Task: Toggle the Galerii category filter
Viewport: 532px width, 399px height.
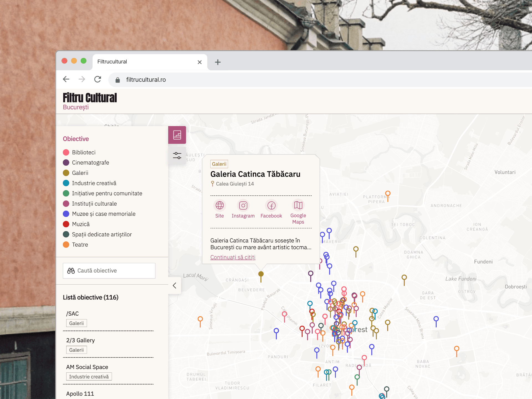Action: pyautogui.click(x=76, y=173)
